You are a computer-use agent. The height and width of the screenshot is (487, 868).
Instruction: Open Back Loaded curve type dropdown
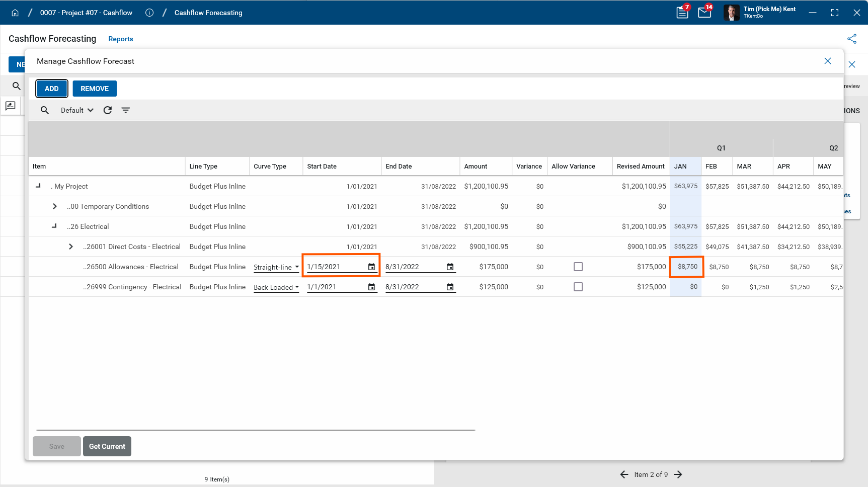(x=276, y=287)
